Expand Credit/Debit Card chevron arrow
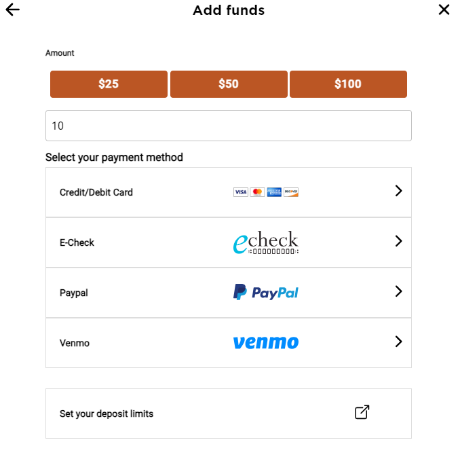This screenshot has height=476, width=460. click(398, 191)
